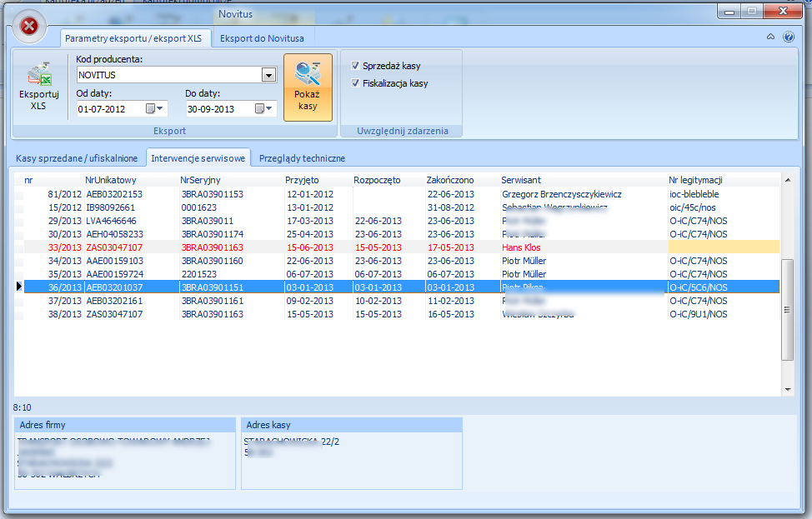Click serviceman Grzegorz Brzenczyszczykiewicz
Viewport: 812px width, 519px height.
[562, 194]
